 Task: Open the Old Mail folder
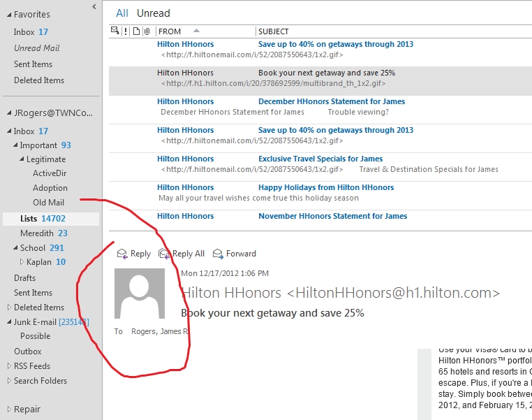48,203
